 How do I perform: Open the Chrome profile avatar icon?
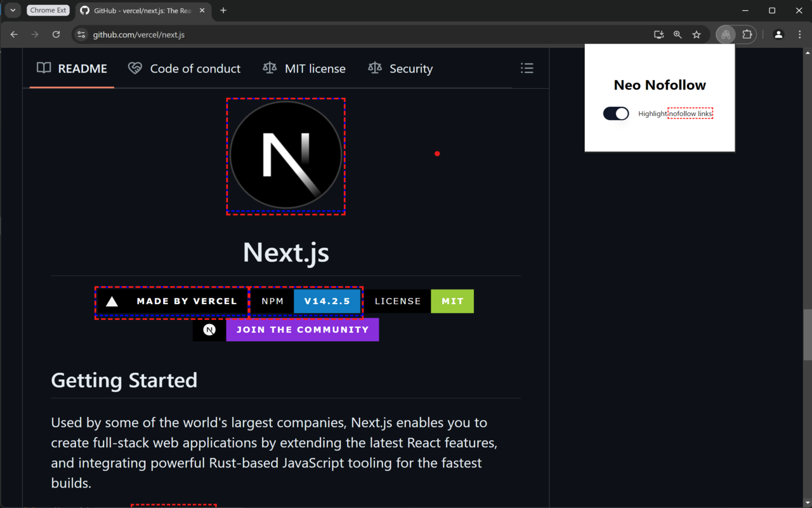[x=778, y=35]
